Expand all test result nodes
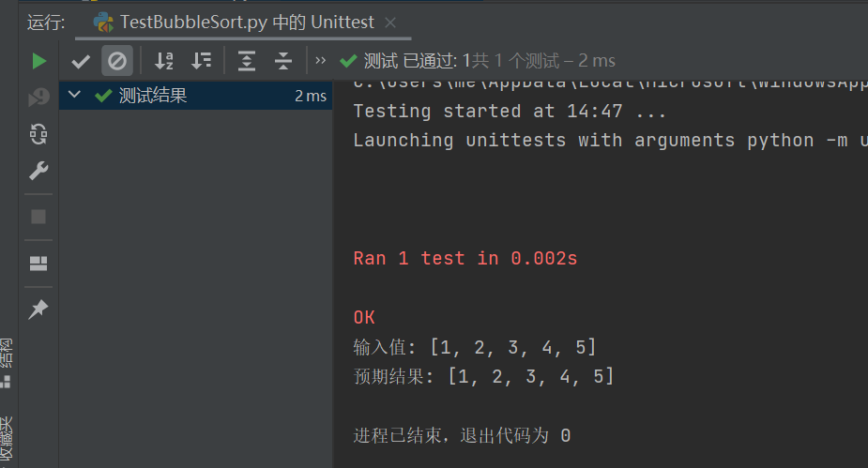This screenshot has width=868, height=468. click(x=247, y=61)
